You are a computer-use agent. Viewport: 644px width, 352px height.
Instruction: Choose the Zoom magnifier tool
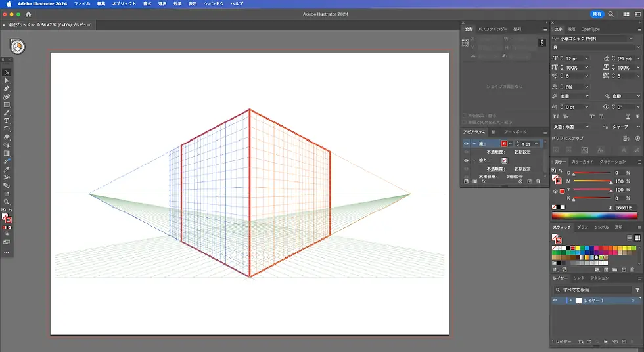tap(7, 202)
